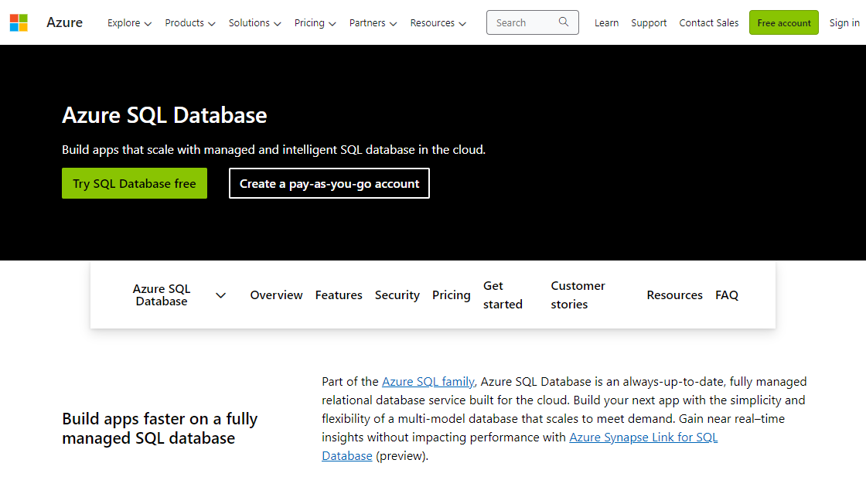Expand the Pricing navigation dropdown
Screen dimensions: 866x504
[315, 23]
